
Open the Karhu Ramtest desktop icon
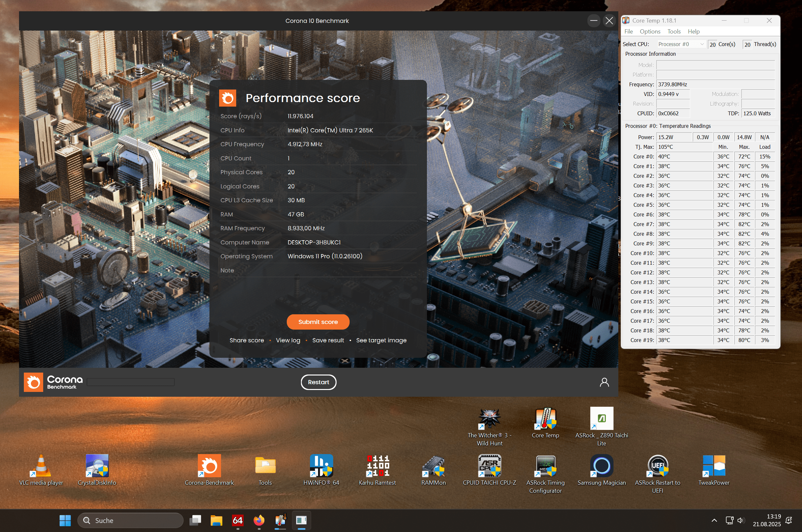377,466
